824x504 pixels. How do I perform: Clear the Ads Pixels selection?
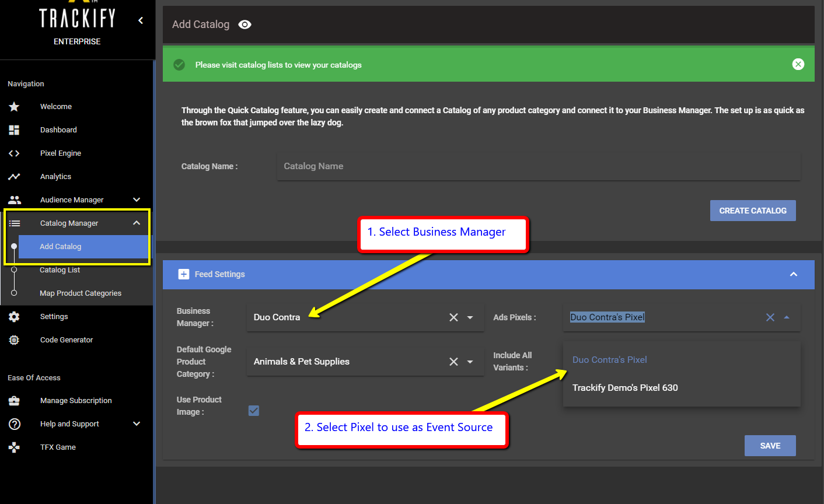[x=770, y=317]
